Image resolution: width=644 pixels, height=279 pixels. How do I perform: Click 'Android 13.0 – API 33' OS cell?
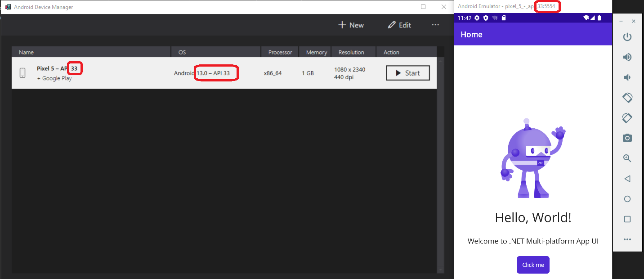pyautogui.click(x=202, y=73)
